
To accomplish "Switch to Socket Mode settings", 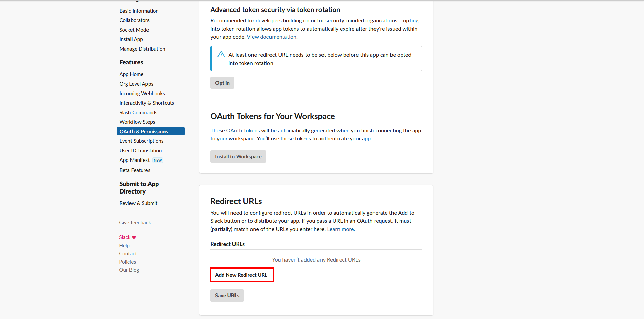I will point(134,30).
